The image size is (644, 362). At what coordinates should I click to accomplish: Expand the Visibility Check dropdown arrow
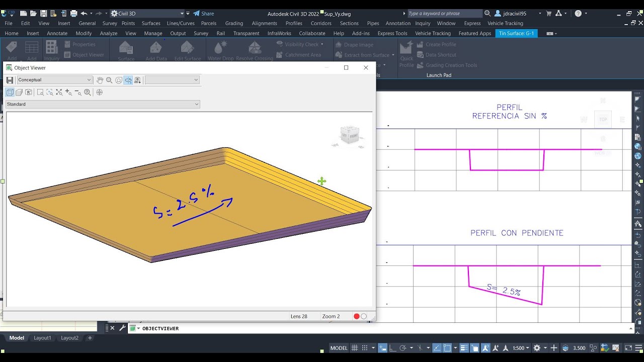pos(322,44)
